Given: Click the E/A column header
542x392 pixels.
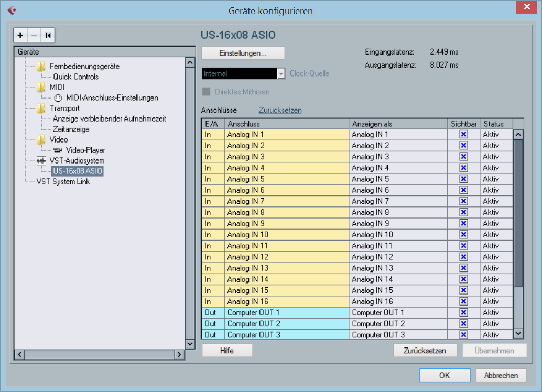Looking at the screenshot, I should (x=213, y=124).
